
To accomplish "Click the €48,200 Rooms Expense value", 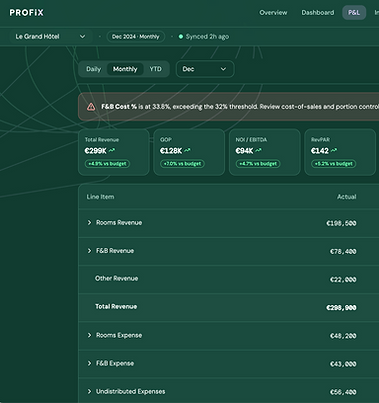I will [343, 336].
